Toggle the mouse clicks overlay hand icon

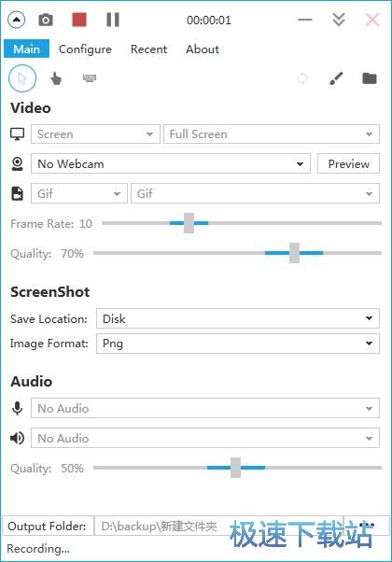(56, 78)
